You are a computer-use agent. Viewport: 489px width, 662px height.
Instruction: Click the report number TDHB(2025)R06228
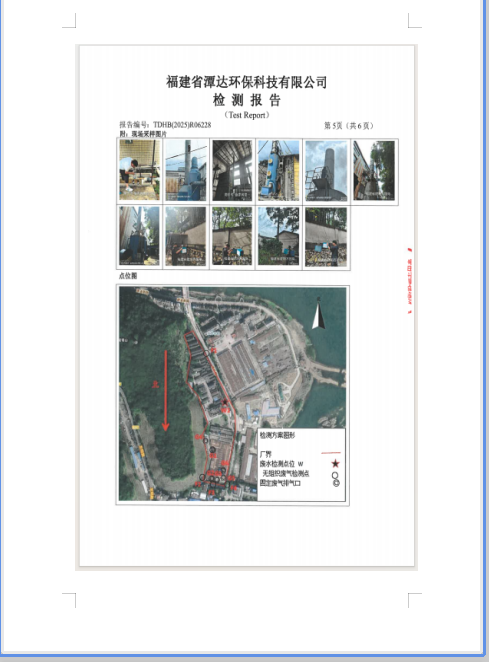[x=182, y=125]
